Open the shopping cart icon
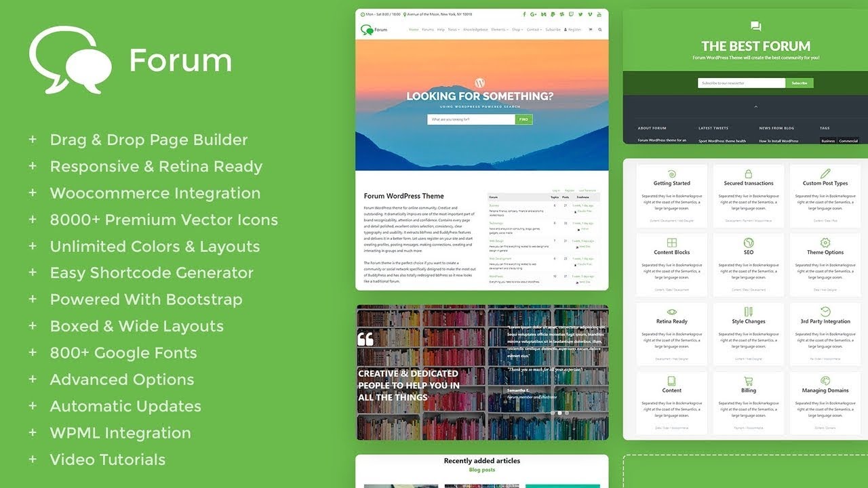 pyautogui.click(x=591, y=29)
